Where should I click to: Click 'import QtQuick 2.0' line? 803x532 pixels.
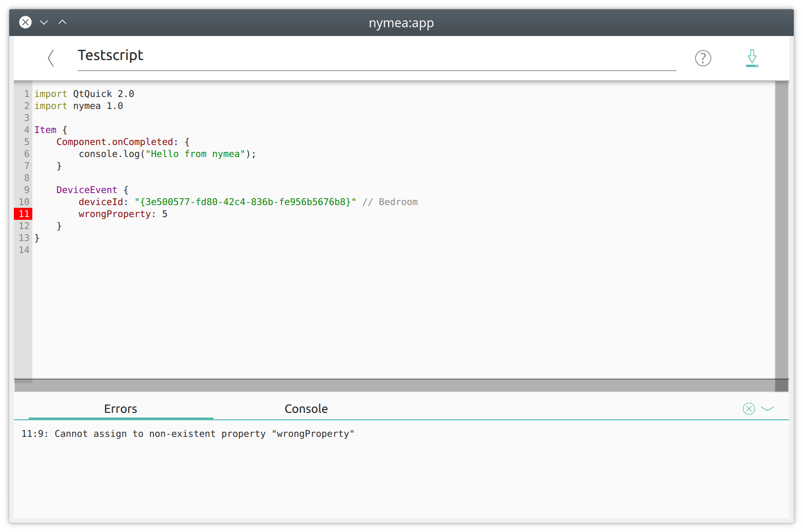point(84,94)
